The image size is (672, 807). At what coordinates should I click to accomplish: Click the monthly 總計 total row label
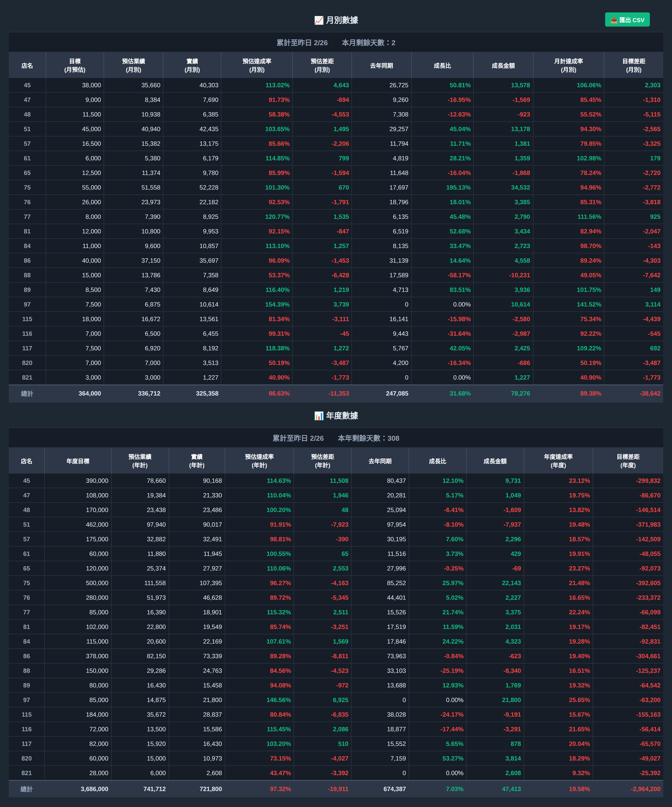coord(27,394)
